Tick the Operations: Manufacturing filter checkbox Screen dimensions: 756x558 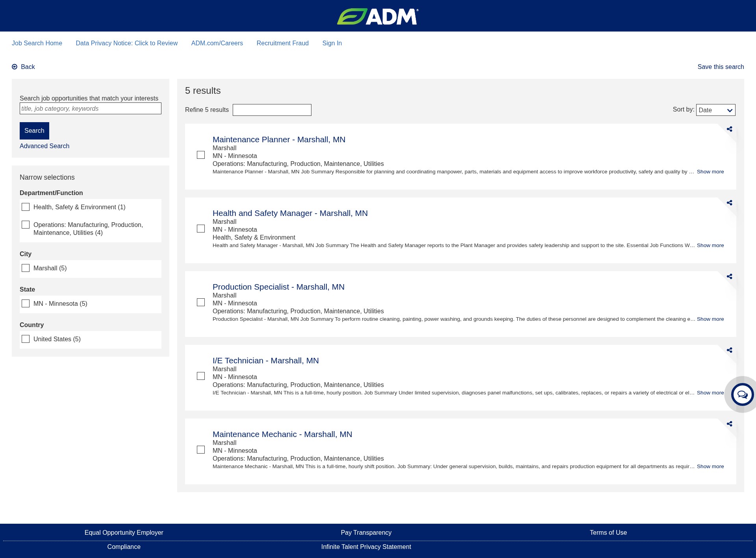tap(26, 225)
